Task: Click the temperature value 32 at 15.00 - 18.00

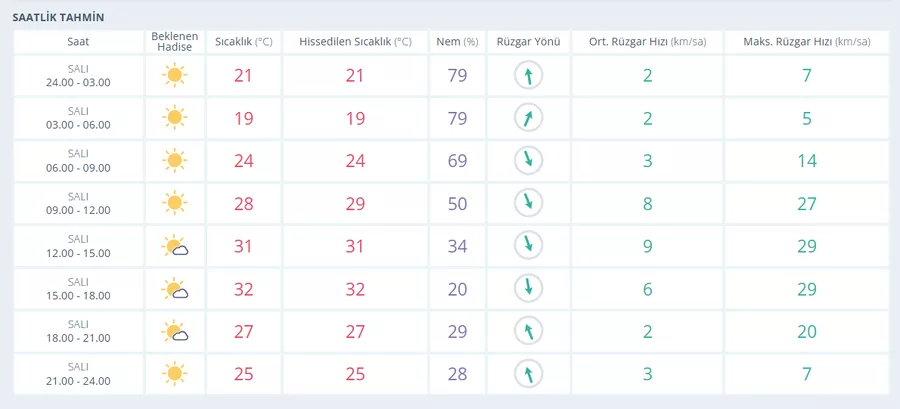Action: click(243, 289)
